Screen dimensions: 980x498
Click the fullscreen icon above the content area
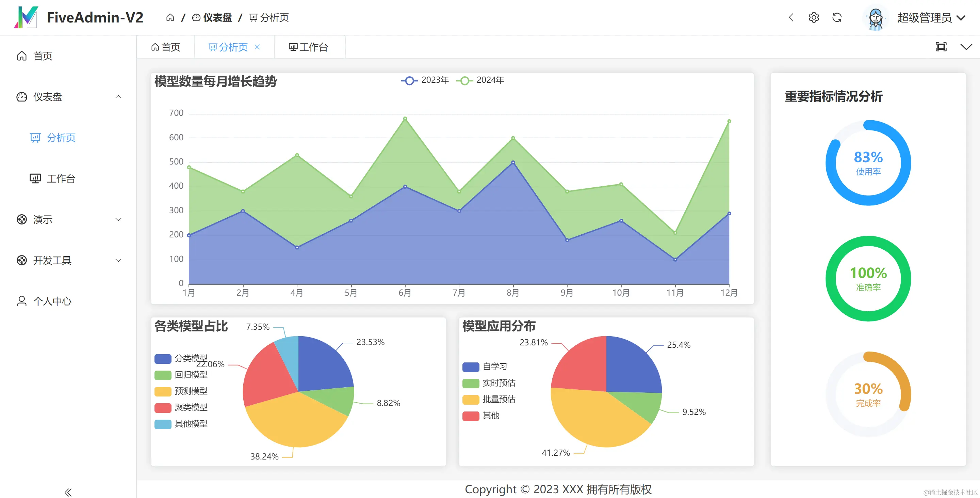[x=941, y=46]
